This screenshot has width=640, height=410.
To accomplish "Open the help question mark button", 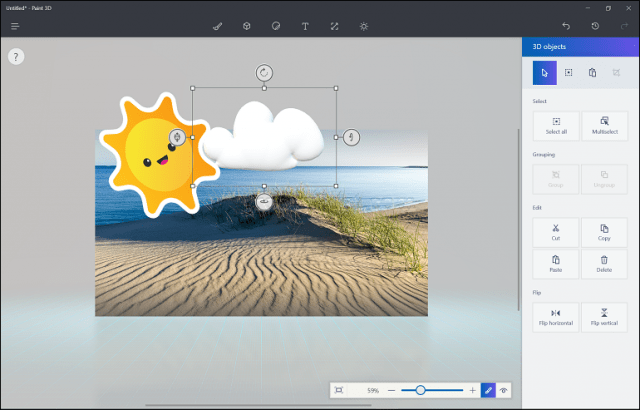I will [x=16, y=57].
